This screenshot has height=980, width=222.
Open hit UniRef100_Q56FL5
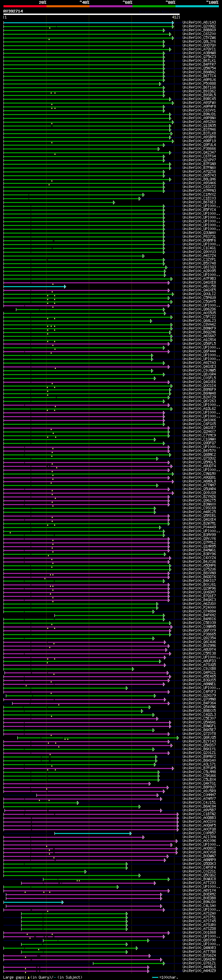tap(199, 344)
